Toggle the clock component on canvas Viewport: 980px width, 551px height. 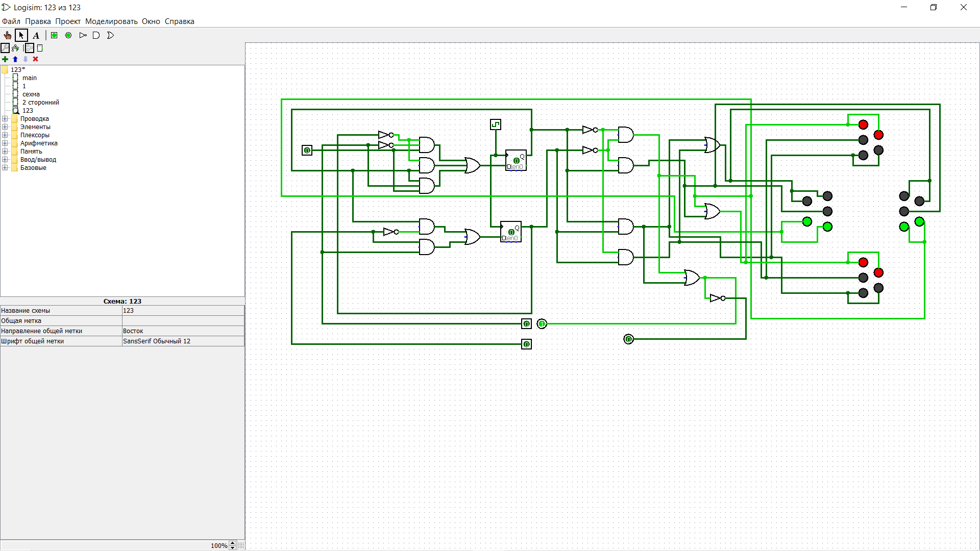click(495, 124)
